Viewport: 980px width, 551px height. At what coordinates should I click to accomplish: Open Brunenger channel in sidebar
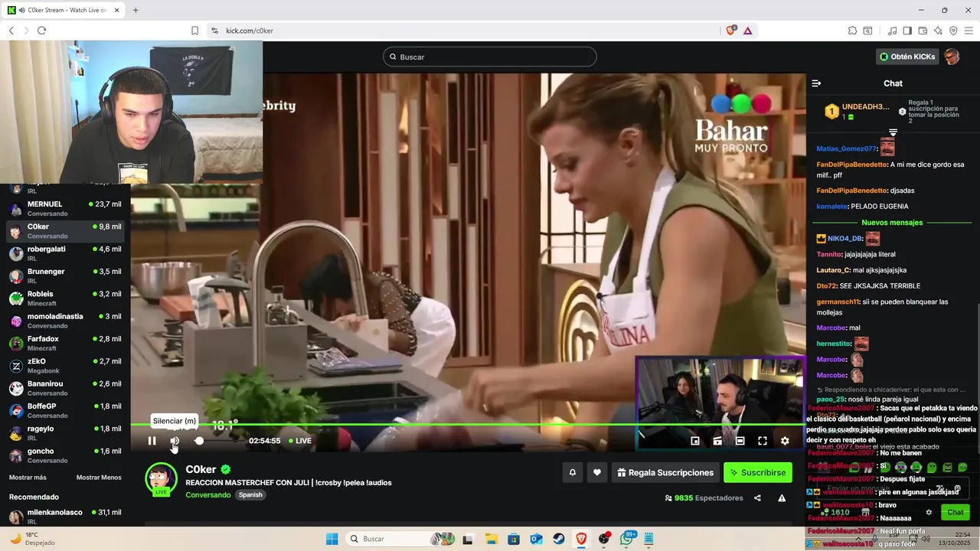point(65,275)
